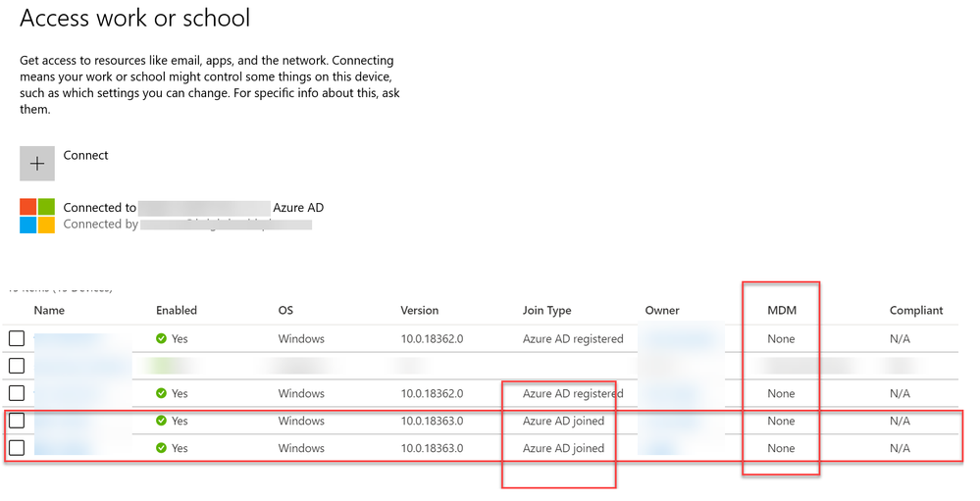Select the Microsoft logo Azure AD account
Viewport: 980px width, 501px height.
[37, 216]
